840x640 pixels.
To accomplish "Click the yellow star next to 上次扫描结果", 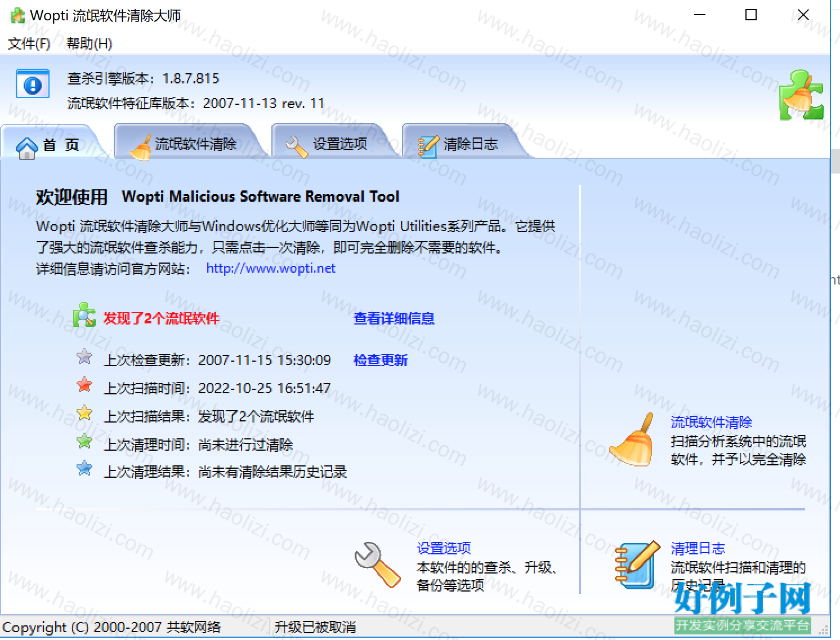I will coord(84,413).
